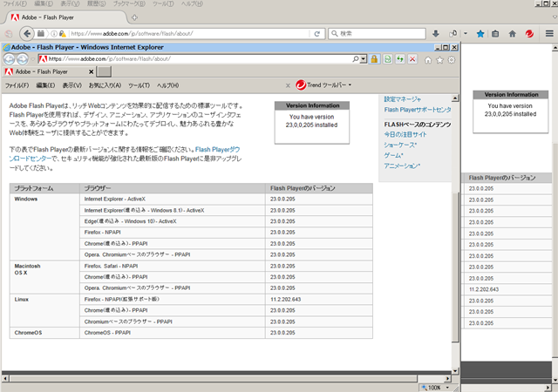Click the Firefox vertical scrollbar thumb
Screen dimensions: 558x392
tap(555, 249)
